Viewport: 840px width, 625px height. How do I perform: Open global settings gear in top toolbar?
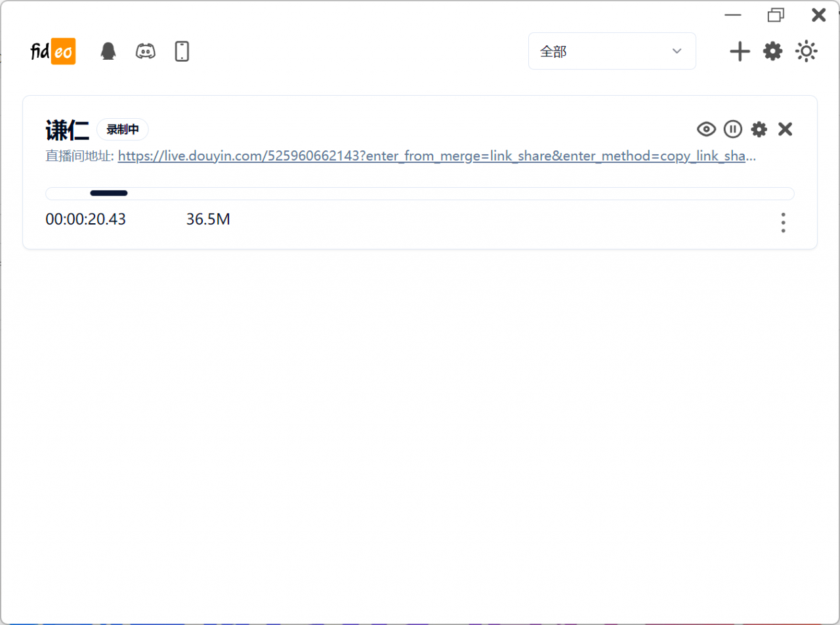pos(772,51)
